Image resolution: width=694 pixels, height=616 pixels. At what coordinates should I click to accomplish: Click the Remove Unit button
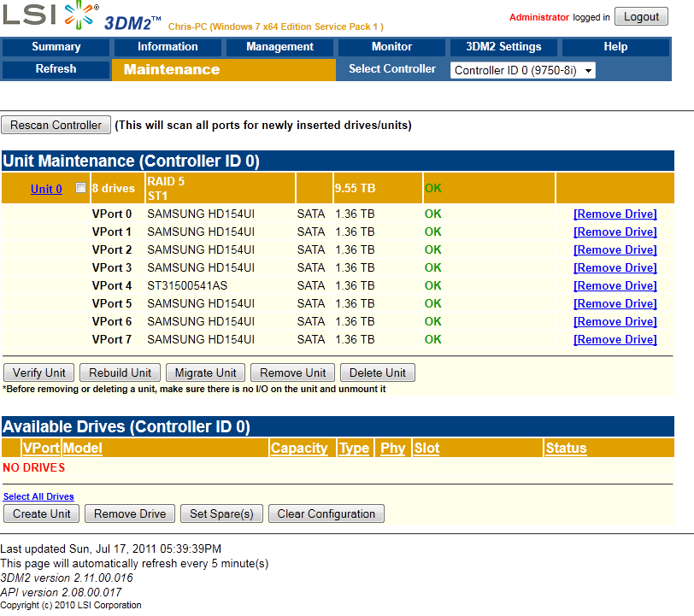coord(292,373)
